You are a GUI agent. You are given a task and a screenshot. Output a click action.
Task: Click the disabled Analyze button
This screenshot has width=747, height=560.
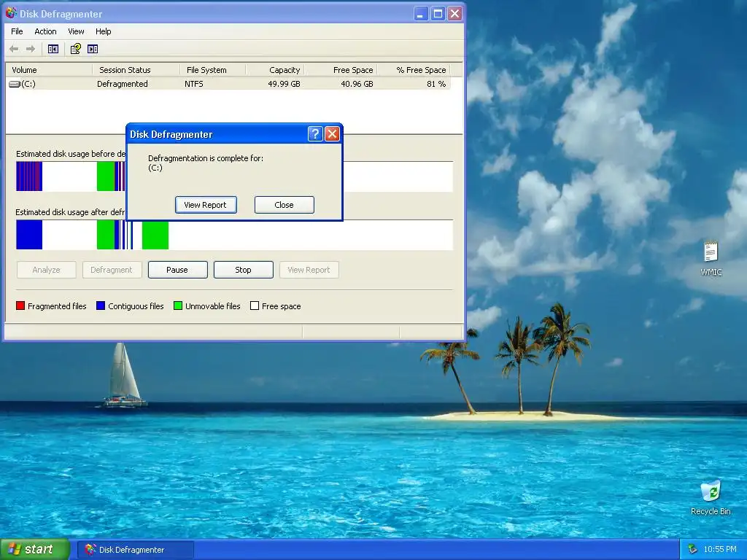46,270
